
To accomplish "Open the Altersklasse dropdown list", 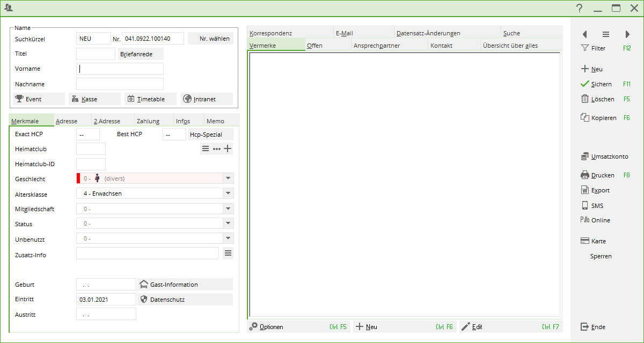I will coord(228,193).
